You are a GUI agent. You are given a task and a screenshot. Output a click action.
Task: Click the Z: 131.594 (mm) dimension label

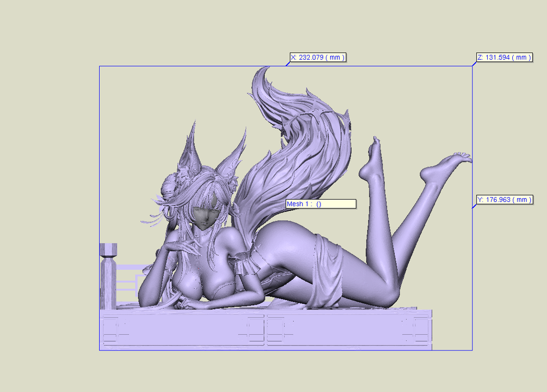click(504, 57)
